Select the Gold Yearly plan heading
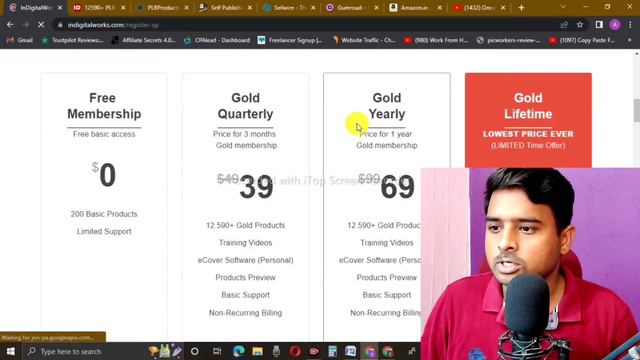 click(387, 106)
